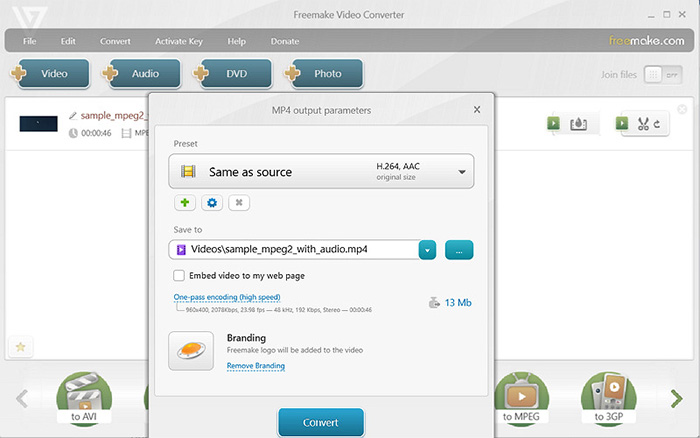Enable Embed video to my web page
700x438 pixels.
click(179, 275)
